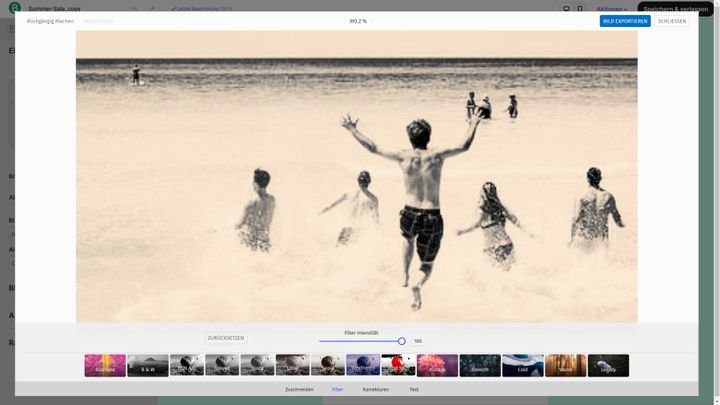Select the Legacy filter thumbnail
Screen dimensions: 720x405
point(608,366)
